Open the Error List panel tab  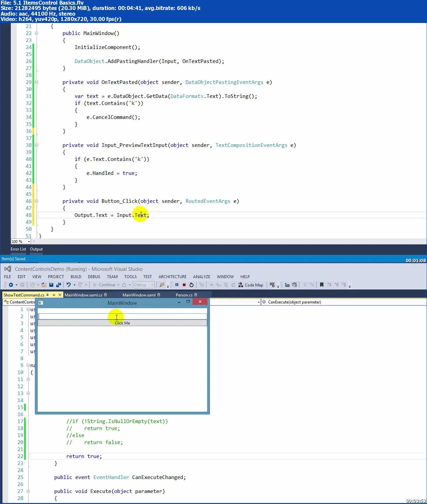point(18,249)
